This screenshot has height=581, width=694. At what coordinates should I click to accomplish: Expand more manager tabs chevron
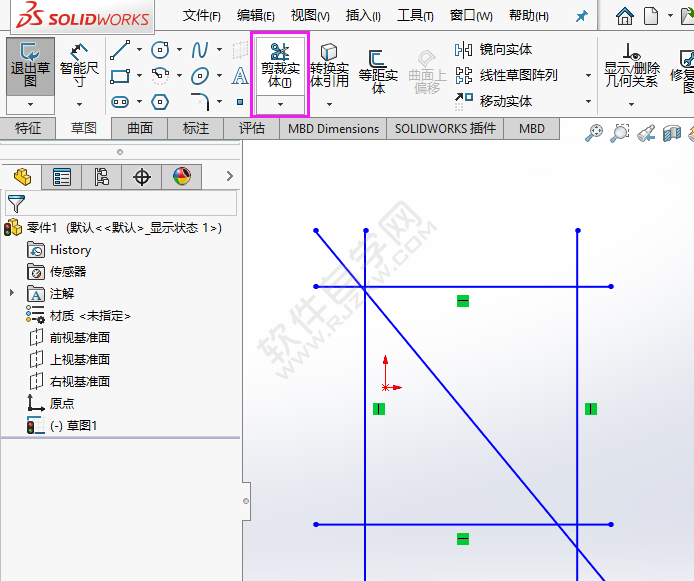pos(229,177)
